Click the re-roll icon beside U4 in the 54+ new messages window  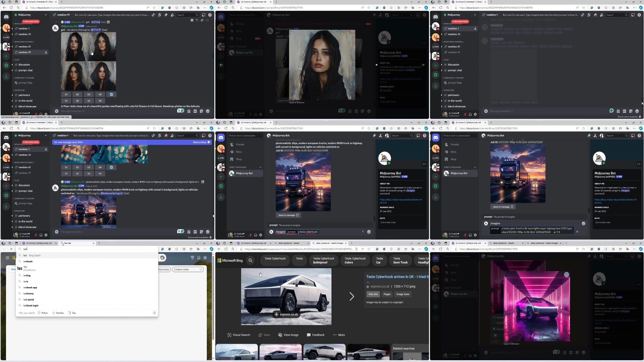(111, 167)
